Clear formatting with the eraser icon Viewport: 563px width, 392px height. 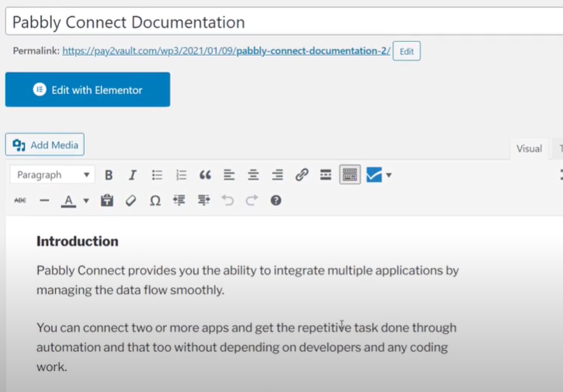130,200
